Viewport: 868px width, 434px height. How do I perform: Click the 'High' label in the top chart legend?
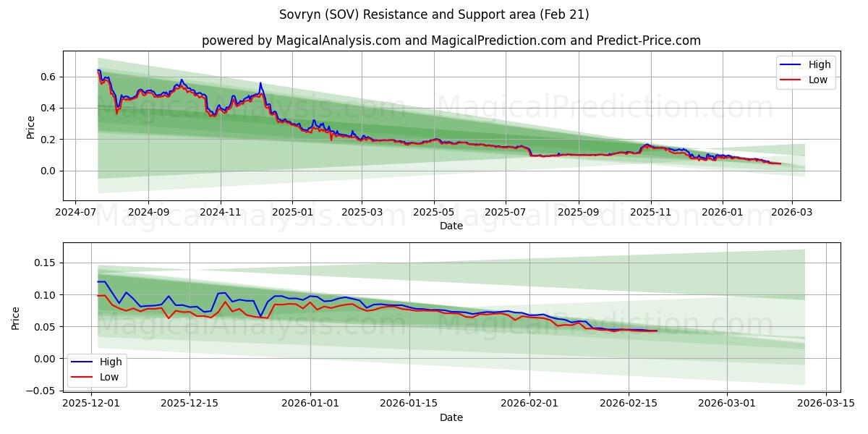[820, 64]
